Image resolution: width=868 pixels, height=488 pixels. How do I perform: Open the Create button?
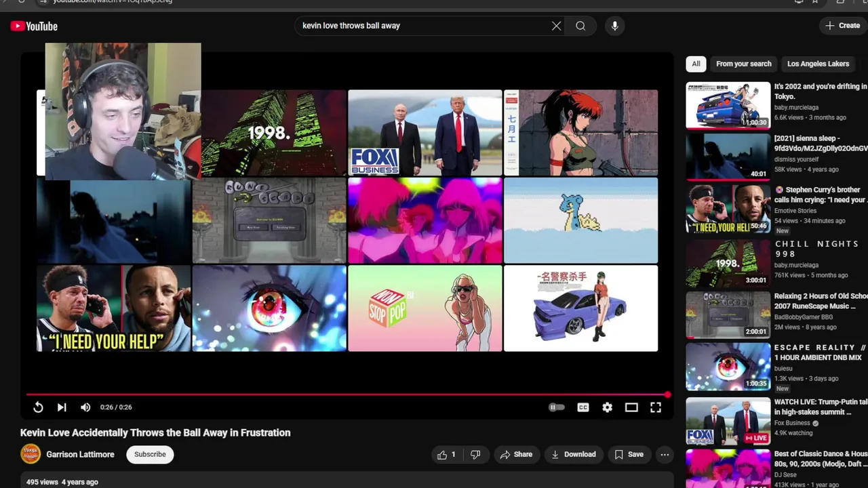[x=842, y=26]
